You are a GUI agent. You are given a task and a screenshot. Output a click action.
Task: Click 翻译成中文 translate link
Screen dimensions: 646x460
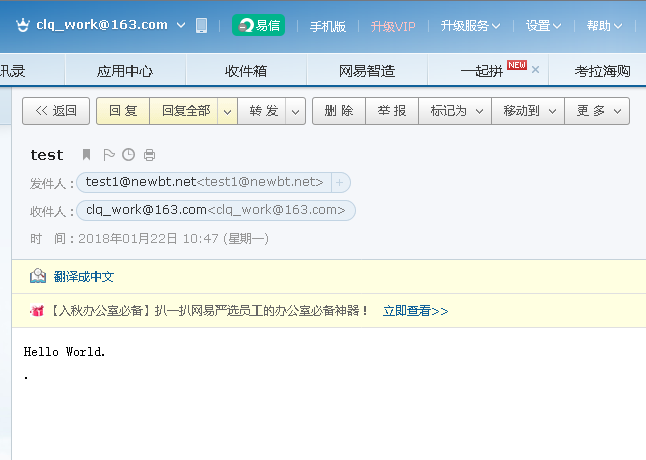[84, 276]
